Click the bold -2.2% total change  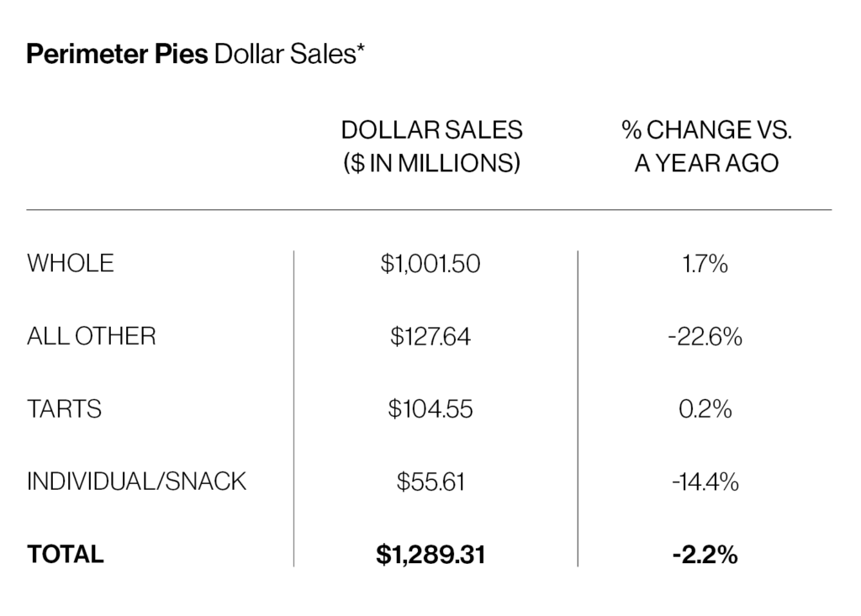706,555
